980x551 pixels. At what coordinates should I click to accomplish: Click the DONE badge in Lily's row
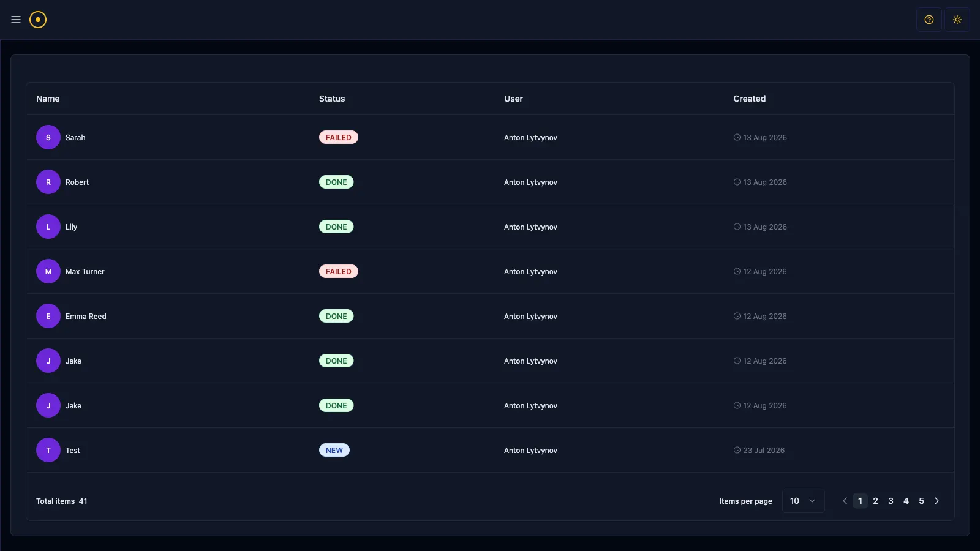point(336,227)
